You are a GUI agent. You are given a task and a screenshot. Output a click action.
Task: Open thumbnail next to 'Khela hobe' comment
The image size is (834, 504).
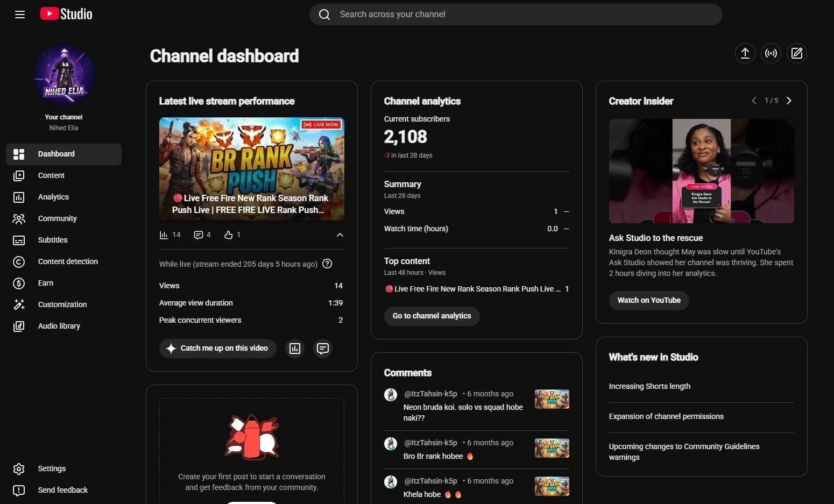coord(552,486)
